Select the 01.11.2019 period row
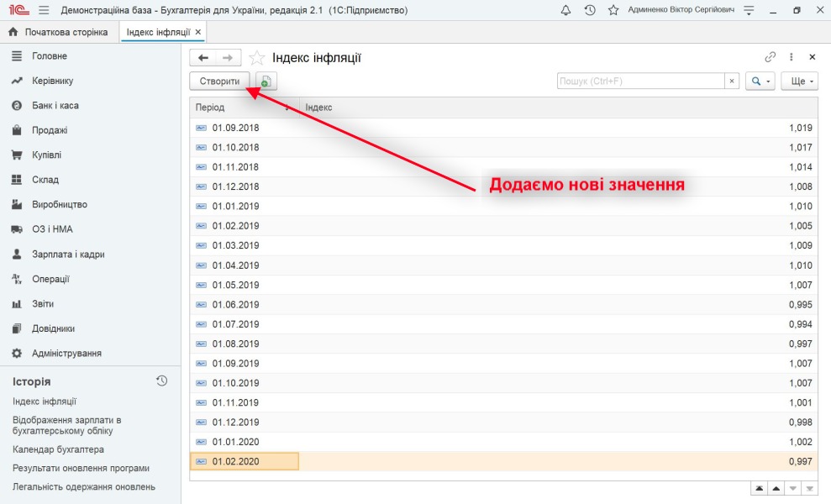The height and width of the screenshot is (504, 831). point(503,402)
